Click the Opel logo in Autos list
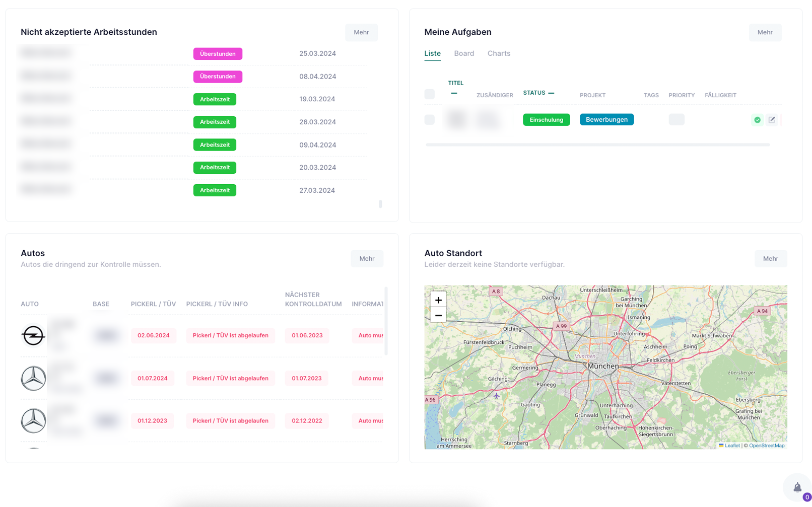812x507 pixels. click(x=33, y=336)
